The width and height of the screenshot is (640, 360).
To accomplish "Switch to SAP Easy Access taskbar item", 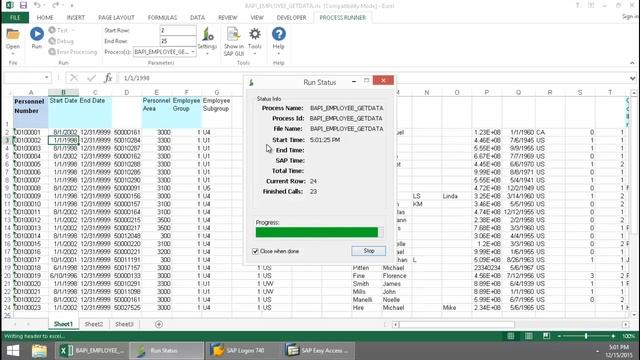I will pyautogui.click(x=318, y=351).
